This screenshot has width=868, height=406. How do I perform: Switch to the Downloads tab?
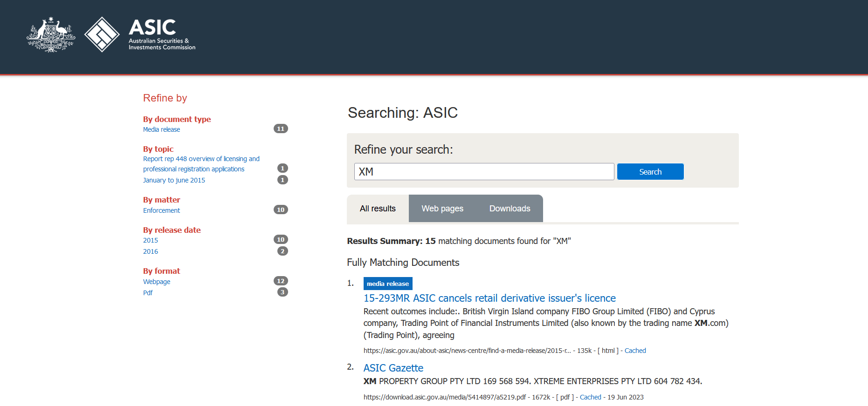tap(510, 209)
